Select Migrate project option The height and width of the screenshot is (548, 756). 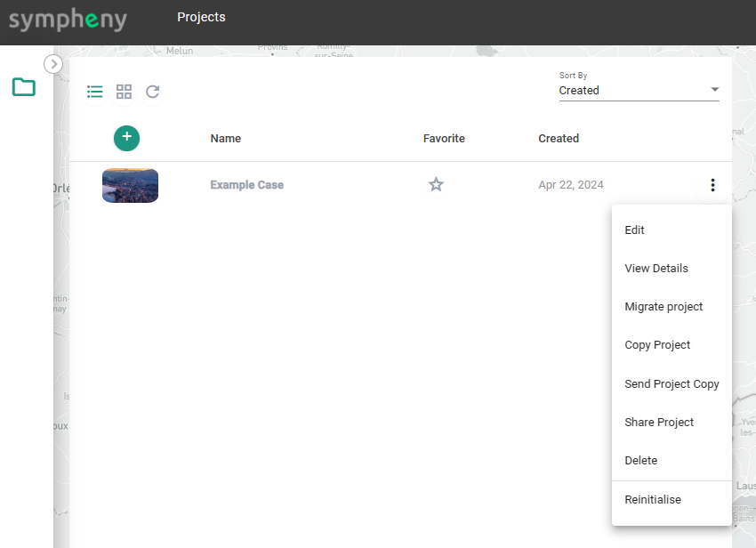(x=664, y=307)
